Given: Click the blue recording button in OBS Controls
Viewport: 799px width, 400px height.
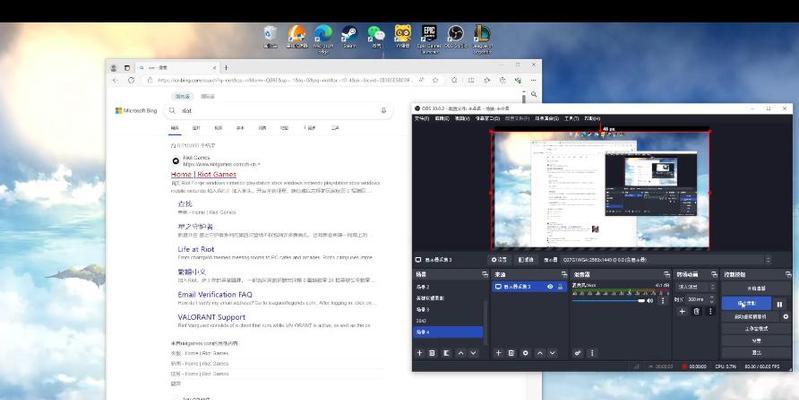Looking at the screenshot, I should 747,304.
